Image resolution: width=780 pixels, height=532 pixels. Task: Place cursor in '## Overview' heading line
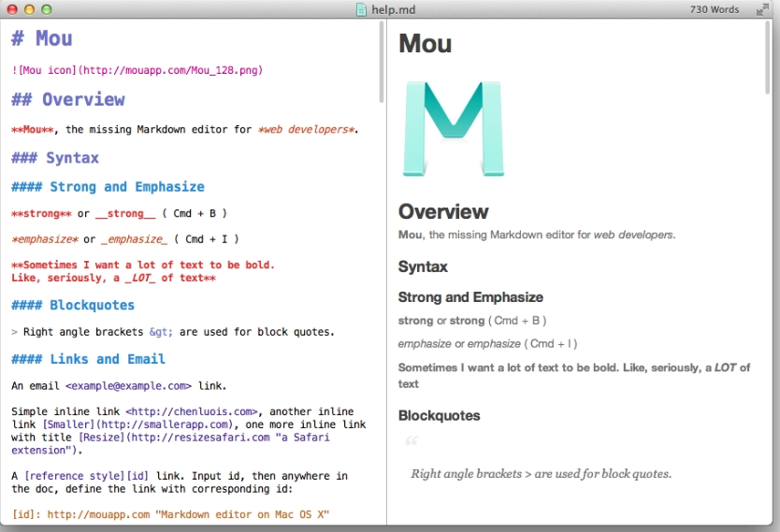pos(68,99)
